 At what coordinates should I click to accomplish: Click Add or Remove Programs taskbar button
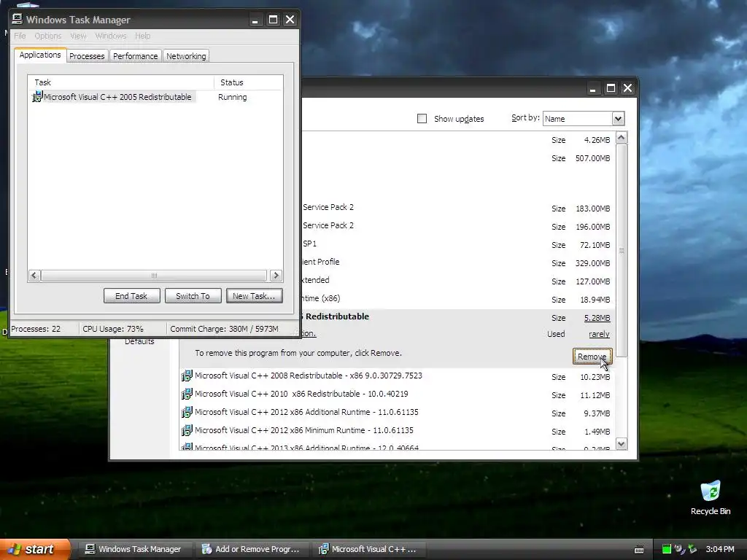(251, 549)
